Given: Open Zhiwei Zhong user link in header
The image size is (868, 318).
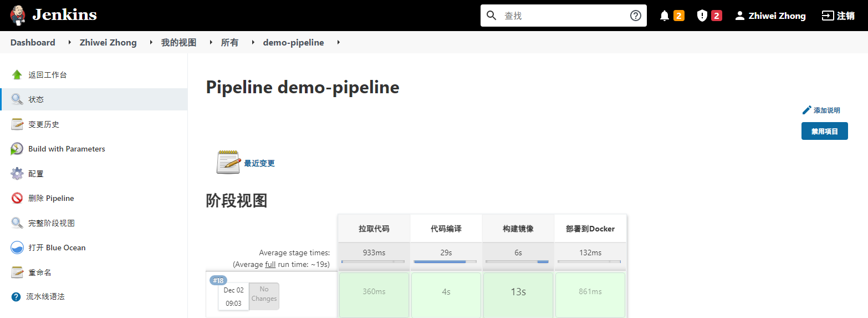Looking at the screenshot, I should click(777, 16).
